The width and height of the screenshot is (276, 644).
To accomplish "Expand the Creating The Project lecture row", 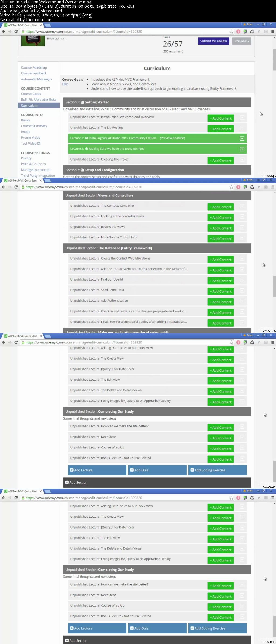I will pos(242,160).
